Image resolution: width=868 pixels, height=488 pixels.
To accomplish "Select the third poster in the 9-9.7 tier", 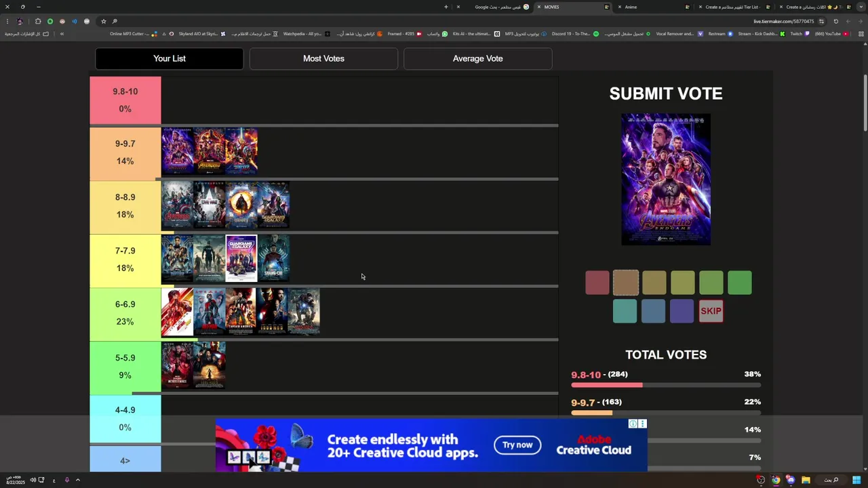I will (241, 151).
